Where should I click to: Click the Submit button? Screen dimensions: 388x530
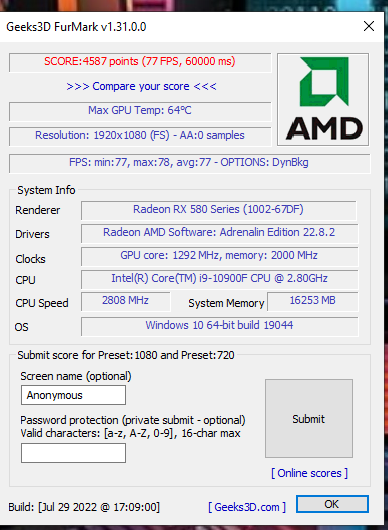[x=309, y=418]
